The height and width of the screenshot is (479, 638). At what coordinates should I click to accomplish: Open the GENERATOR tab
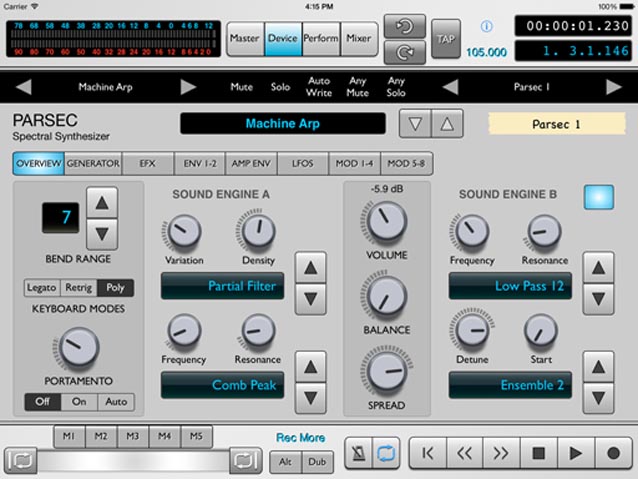coord(93,164)
